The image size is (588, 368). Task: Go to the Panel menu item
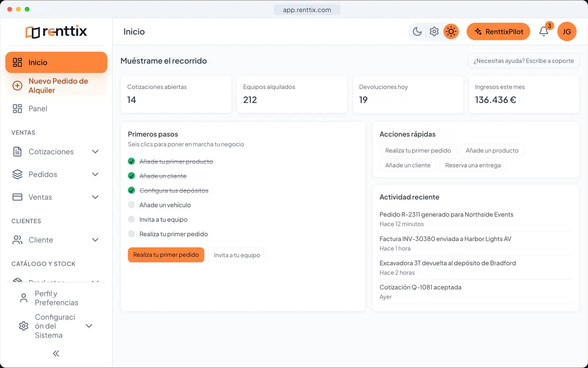56,109
